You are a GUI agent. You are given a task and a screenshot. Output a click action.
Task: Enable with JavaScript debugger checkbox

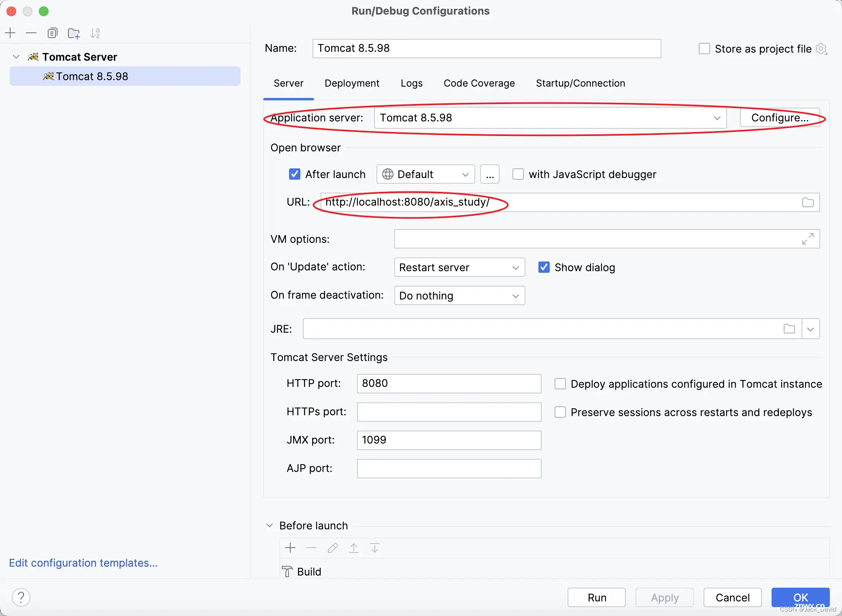pos(518,174)
